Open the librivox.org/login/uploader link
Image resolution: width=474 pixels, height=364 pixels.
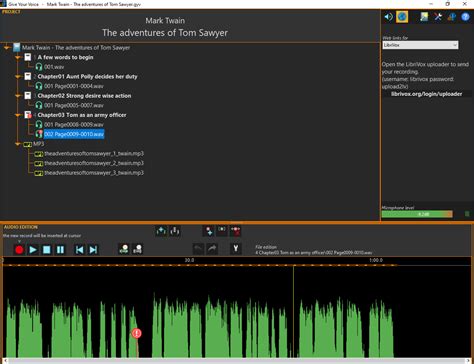pos(426,94)
